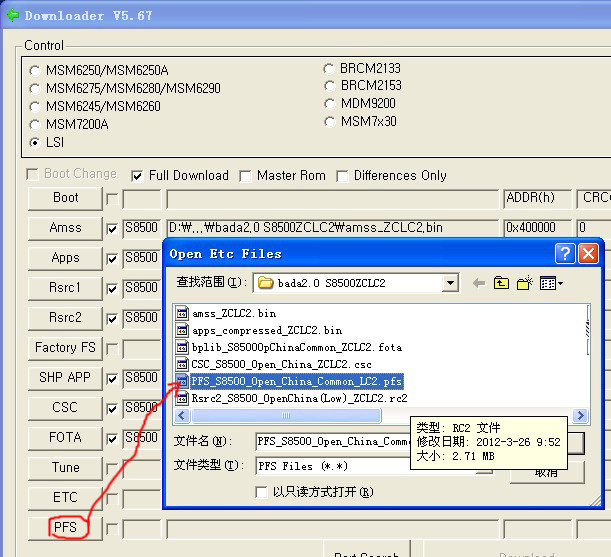Click the file icon beside CSC_S8500_Open_China_ZCLC2.csc
This screenshot has height=557, width=611.
tap(182, 364)
